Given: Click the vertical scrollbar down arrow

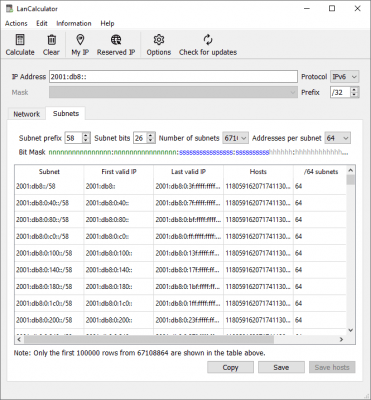Looking at the screenshot, I should pyautogui.click(x=351, y=330).
